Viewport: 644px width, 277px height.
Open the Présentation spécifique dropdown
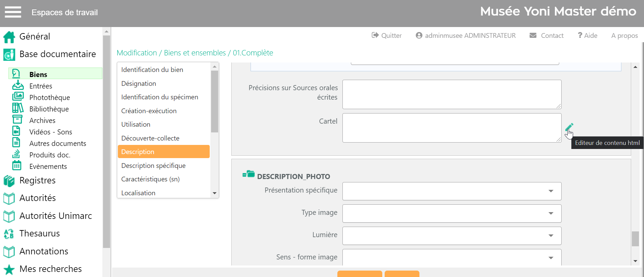[x=452, y=191]
